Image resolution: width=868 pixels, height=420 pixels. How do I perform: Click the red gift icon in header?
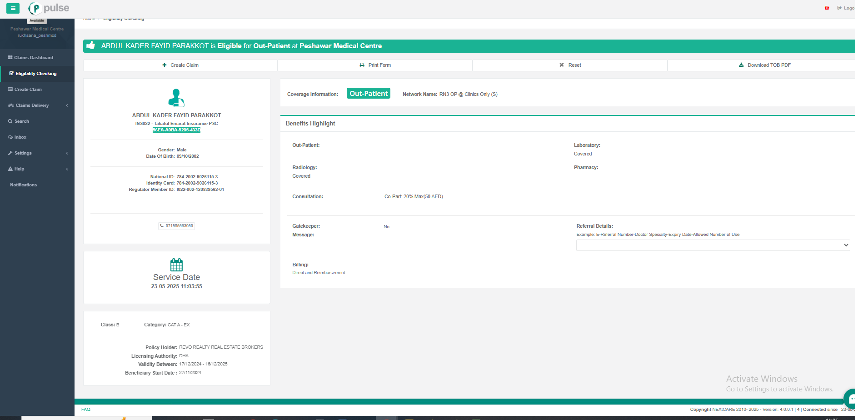(827, 8)
